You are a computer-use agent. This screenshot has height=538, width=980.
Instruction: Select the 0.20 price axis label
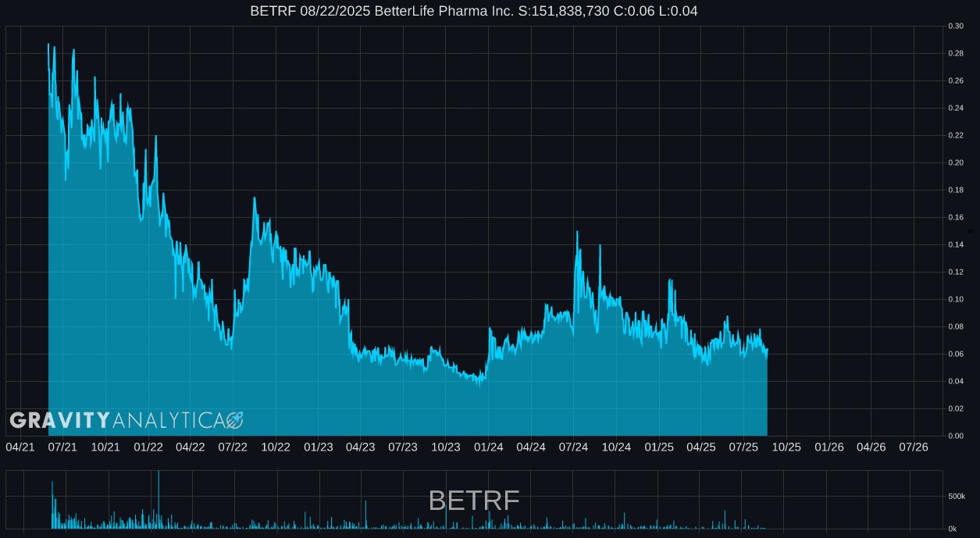(x=956, y=162)
